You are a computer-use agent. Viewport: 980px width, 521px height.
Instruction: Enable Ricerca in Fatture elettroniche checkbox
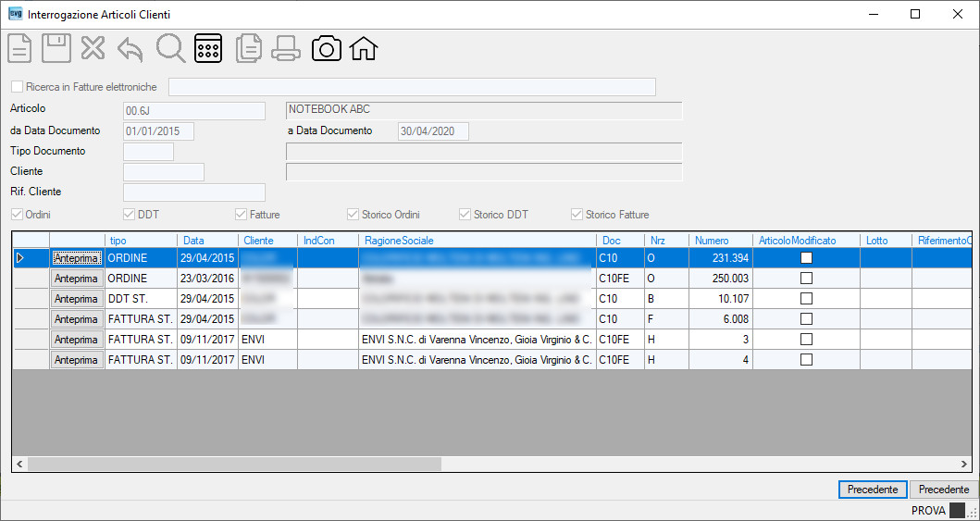[17, 86]
